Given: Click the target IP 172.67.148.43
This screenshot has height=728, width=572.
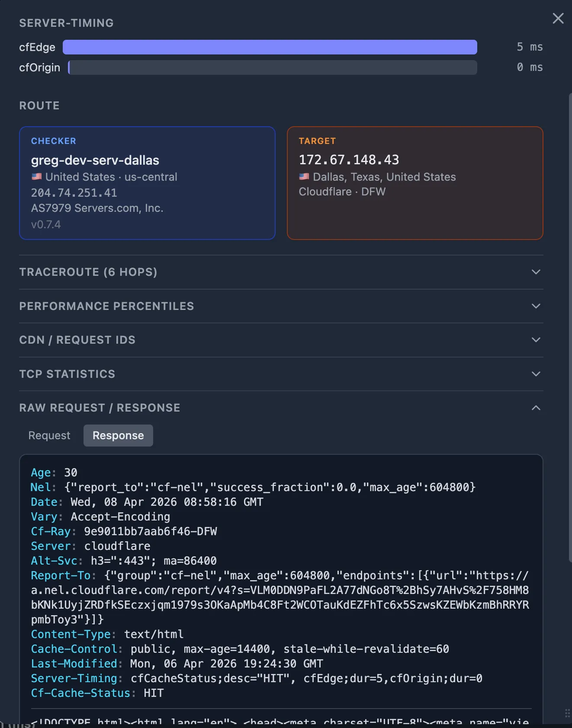Looking at the screenshot, I should 349,160.
